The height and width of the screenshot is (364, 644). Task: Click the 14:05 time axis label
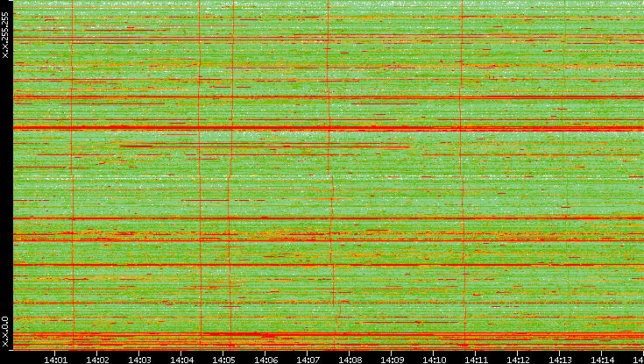pos(223,360)
